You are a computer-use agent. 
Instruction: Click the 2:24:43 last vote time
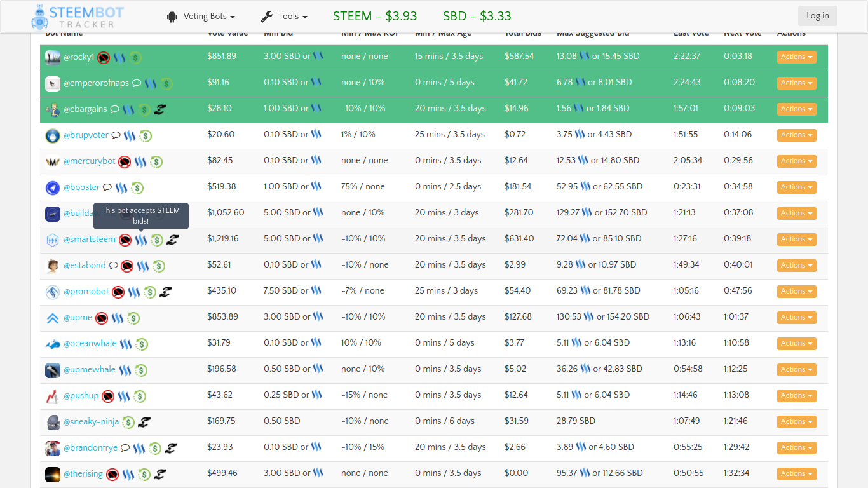tap(687, 83)
